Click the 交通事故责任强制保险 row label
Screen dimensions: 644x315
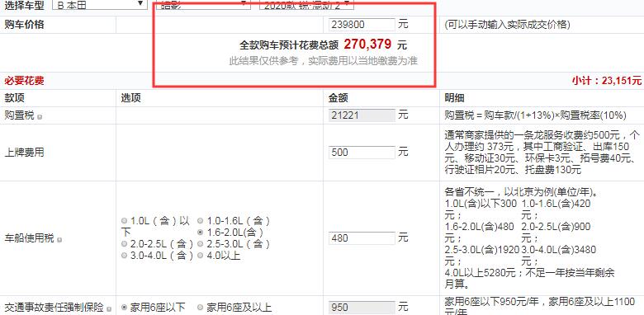click(54, 308)
